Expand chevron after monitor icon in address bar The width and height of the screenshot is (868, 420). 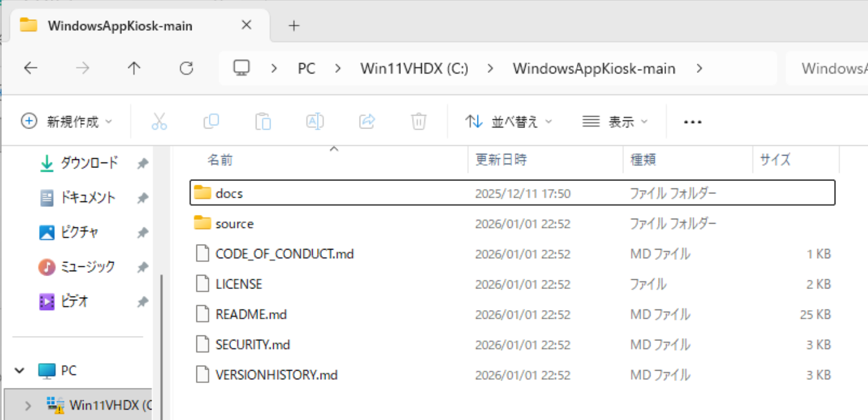click(x=274, y=69)
